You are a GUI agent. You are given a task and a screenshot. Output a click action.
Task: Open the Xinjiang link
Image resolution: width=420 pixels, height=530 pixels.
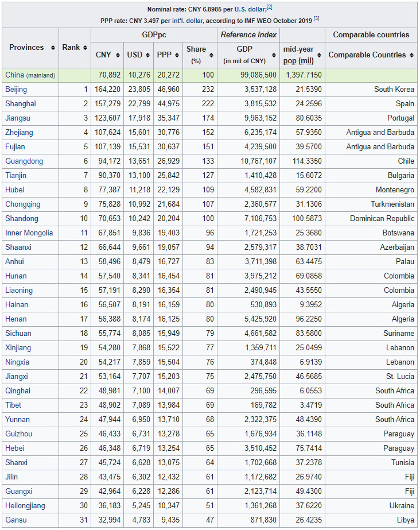18,348
